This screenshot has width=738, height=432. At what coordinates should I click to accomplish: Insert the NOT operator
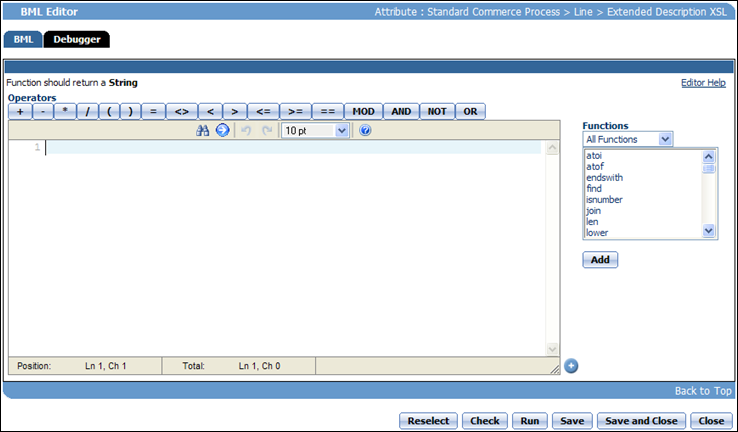click(437, 112)
